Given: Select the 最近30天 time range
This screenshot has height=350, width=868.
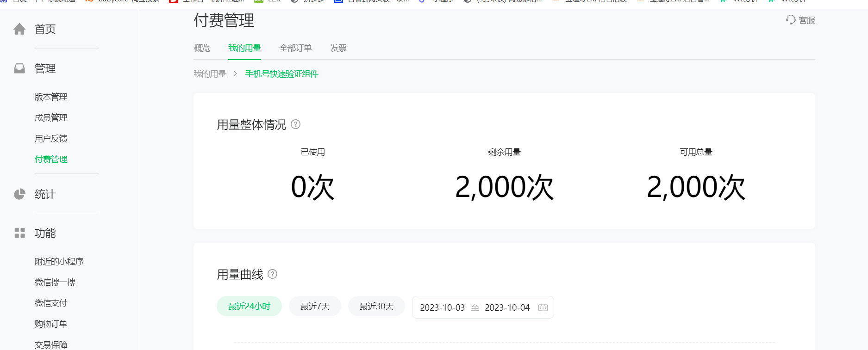Looking at the screenshot, I should [x=376, y=306].
